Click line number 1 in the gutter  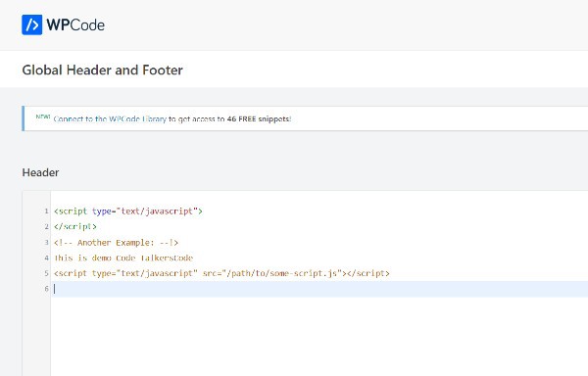coord(46,211)
